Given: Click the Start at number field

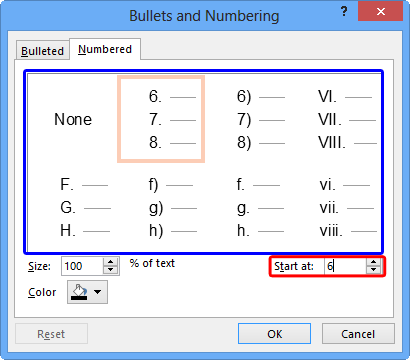Looking at the screenshot, I should tap(345, 266).
